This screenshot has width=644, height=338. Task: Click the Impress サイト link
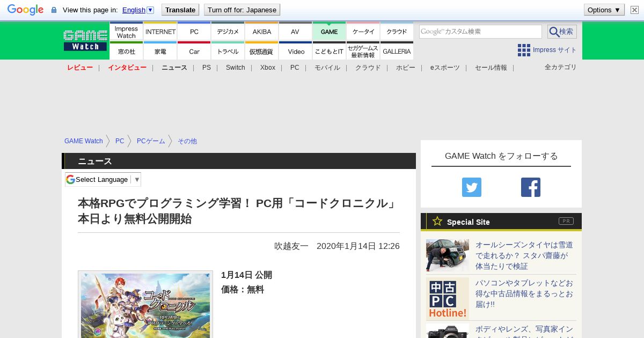click(554, 50)
